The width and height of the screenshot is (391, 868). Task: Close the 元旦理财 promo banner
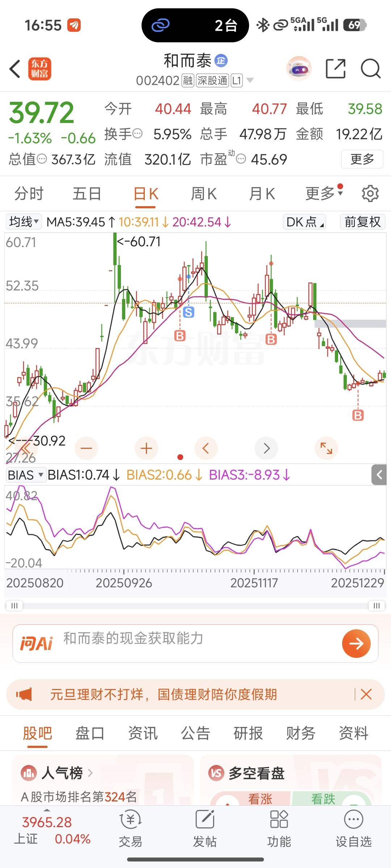pyautogui.click(x=366, y=694)
